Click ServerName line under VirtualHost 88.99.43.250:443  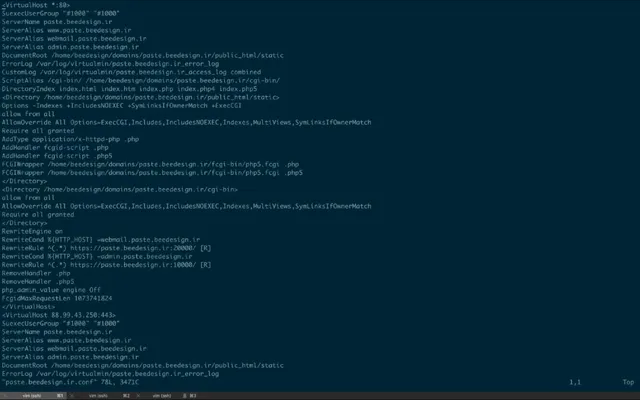(x=57, y=332)
